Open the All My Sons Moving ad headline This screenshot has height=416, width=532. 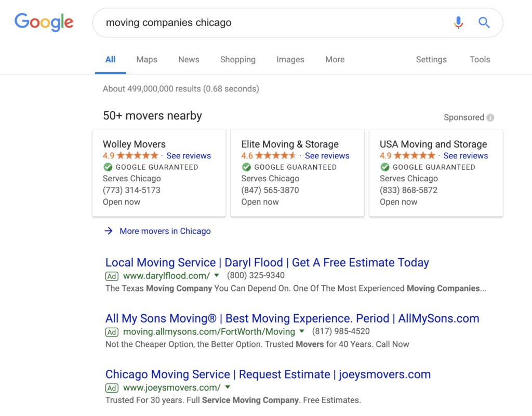(x=292, y=318)
